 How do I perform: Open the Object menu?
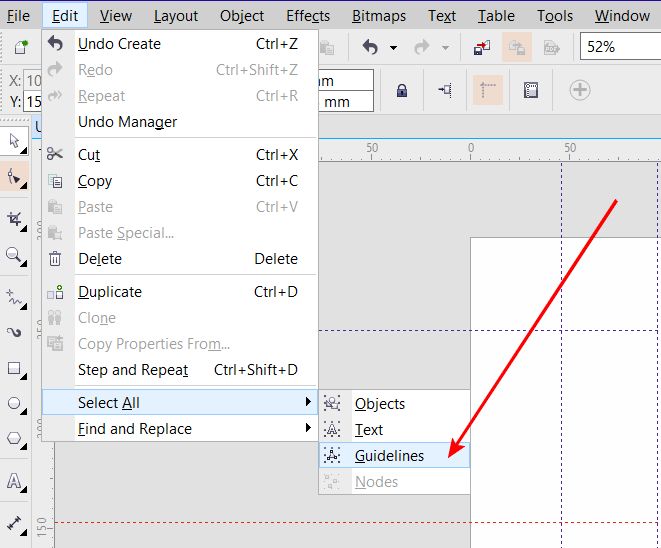point(242,16)
